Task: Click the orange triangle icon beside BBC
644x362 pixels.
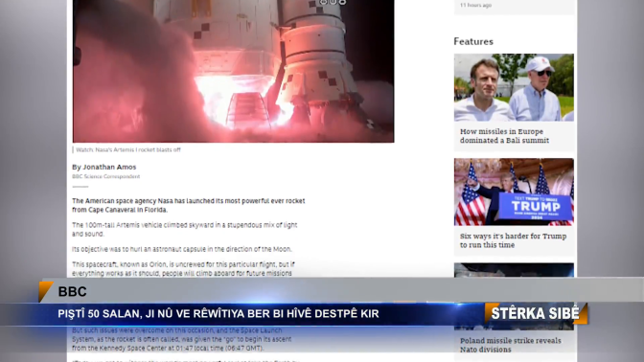Action: pos(45,291)
